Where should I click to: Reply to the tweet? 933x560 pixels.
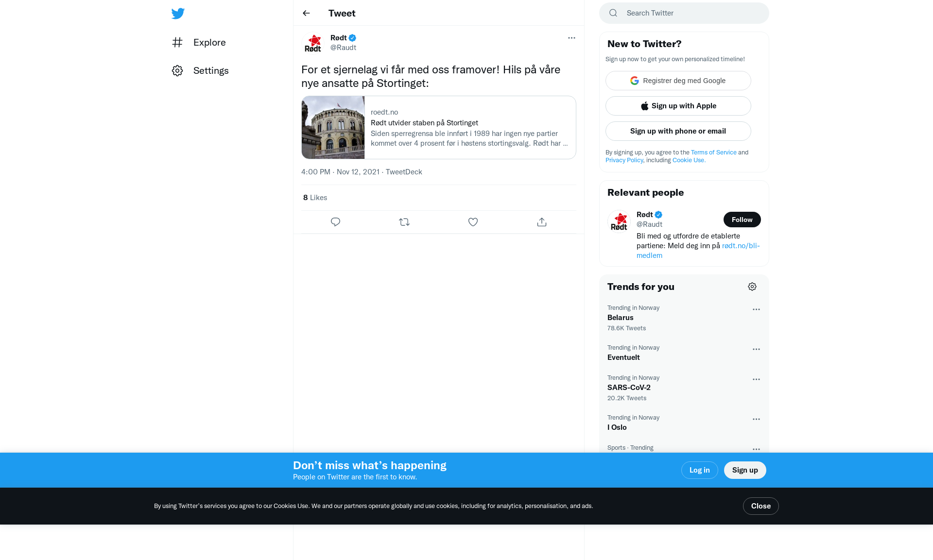335,222
